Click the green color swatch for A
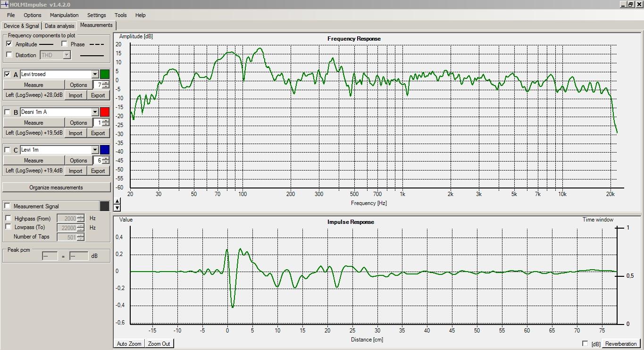 (x=105, y=74)
